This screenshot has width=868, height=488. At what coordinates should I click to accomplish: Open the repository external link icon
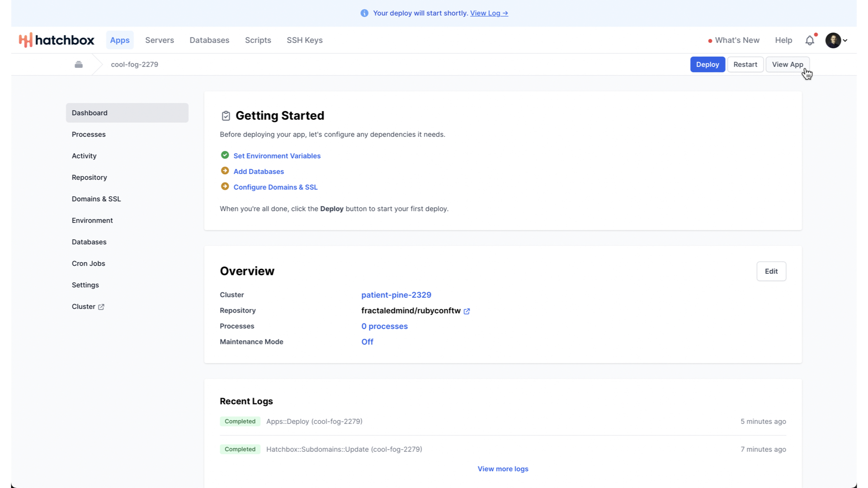pyautogui.click(x=467, y=311)
